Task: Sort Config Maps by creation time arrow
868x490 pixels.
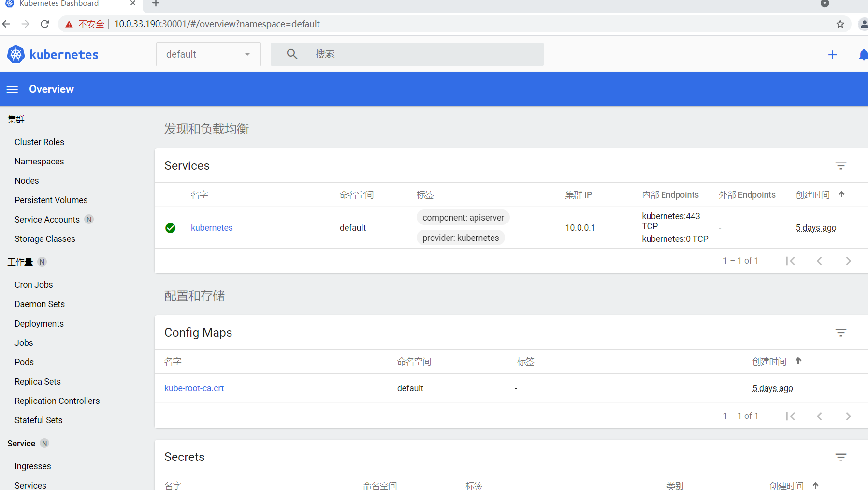Action: point(798,361)
